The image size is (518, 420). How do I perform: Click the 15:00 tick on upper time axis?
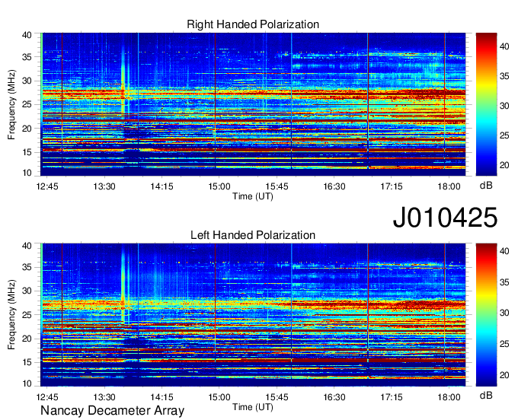click(x=219, y=186)
